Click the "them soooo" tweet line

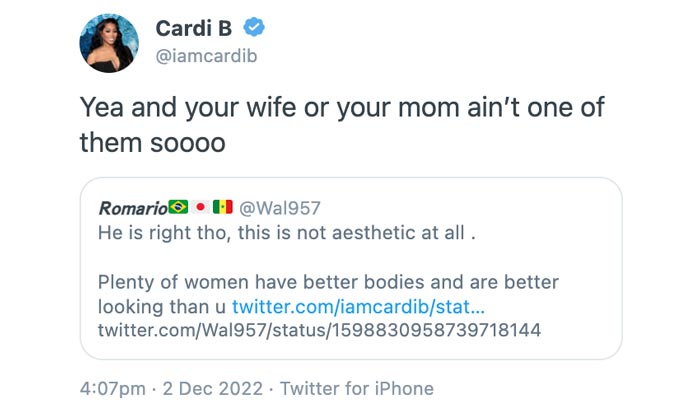click(x=152, y=143)
